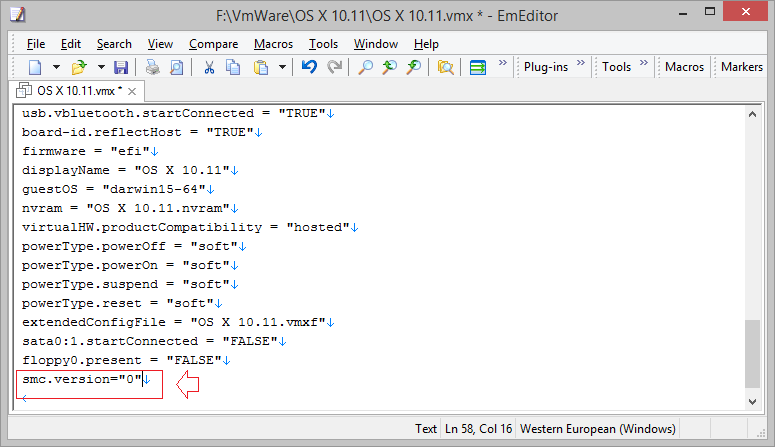Click the Ln 58, Col 16 status entry
775x447 pixels.
(x=478, y=429)
